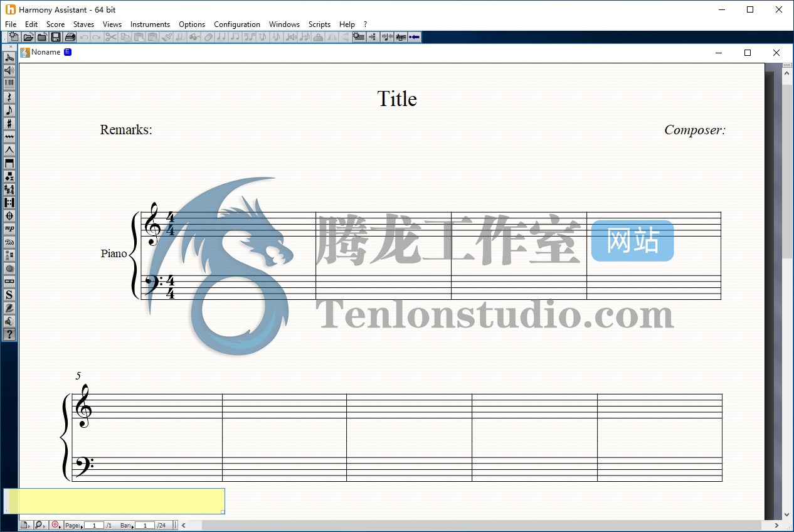This screenshot has width=794, height=532.
Task: Open the time signature 4/4 palette
Action: (9, 189)
